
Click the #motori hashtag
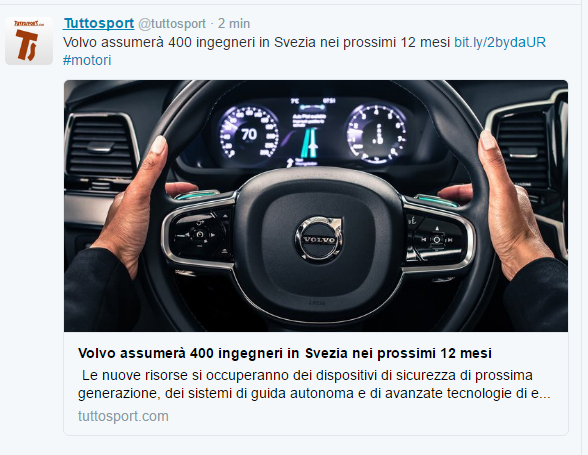coord(87,60)
